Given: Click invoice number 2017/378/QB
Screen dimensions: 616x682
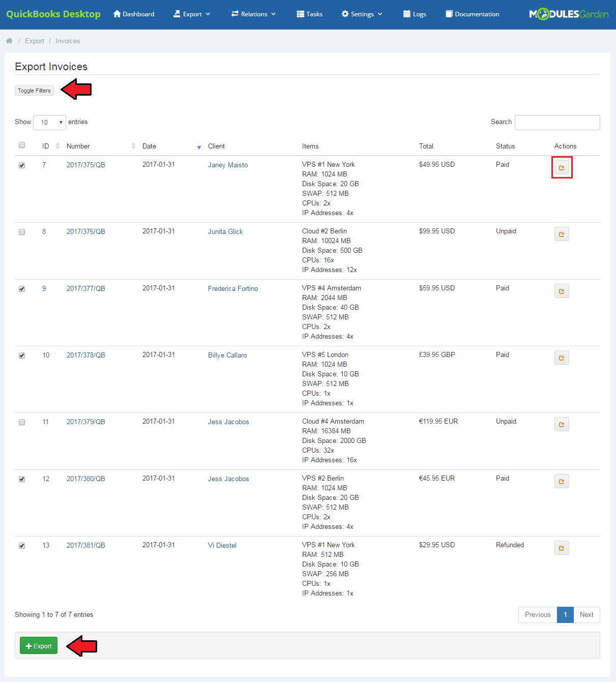Looking at the screenshot, I should click(86, 355).
